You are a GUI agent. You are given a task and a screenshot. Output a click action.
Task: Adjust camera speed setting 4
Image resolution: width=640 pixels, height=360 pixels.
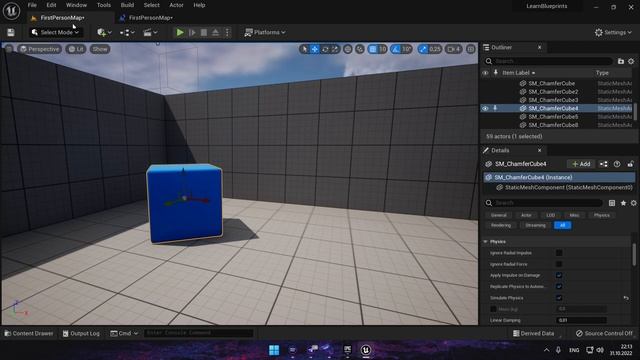[453, 49]
